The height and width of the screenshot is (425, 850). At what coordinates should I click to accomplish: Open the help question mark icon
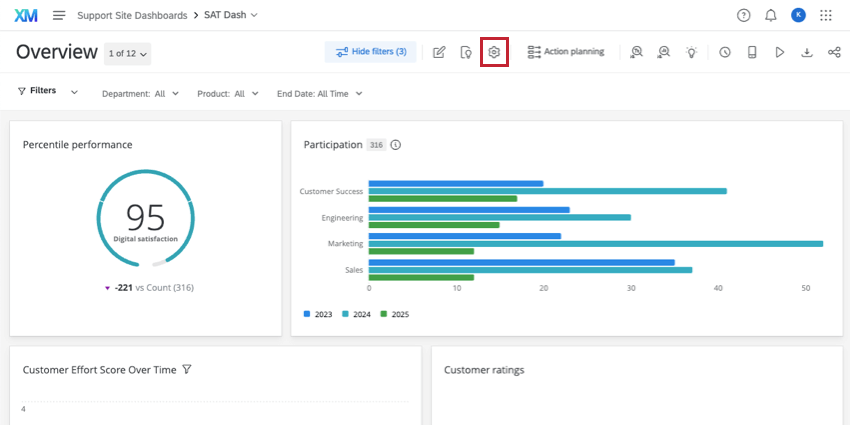tap(743, 15)
